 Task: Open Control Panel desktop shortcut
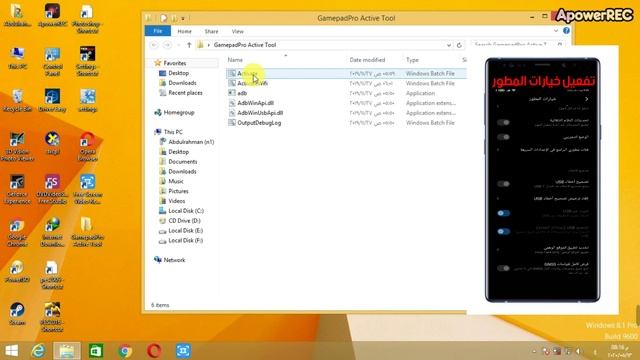tap(52, 62)
